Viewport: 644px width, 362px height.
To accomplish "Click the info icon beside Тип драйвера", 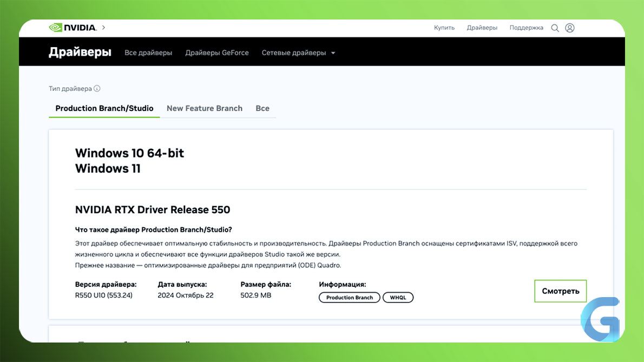I will coord(97,88).
